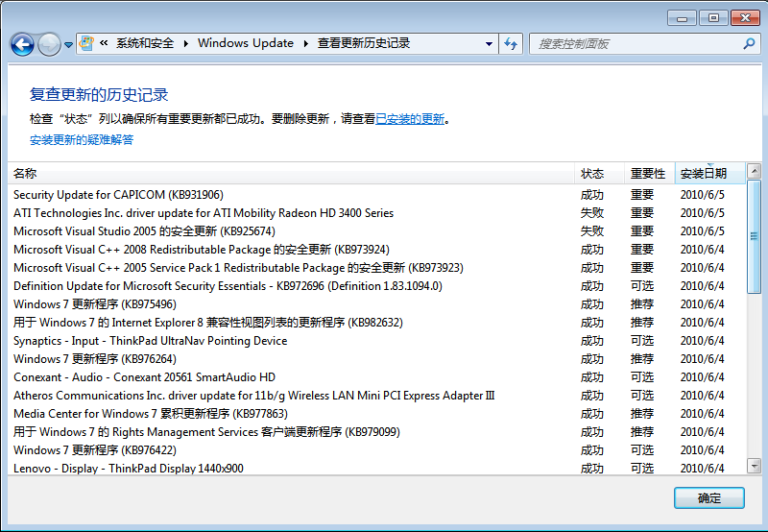Select Lenovo ThinkPad Display 1440x900 row
Screen dimensions: 768x532
377,469
